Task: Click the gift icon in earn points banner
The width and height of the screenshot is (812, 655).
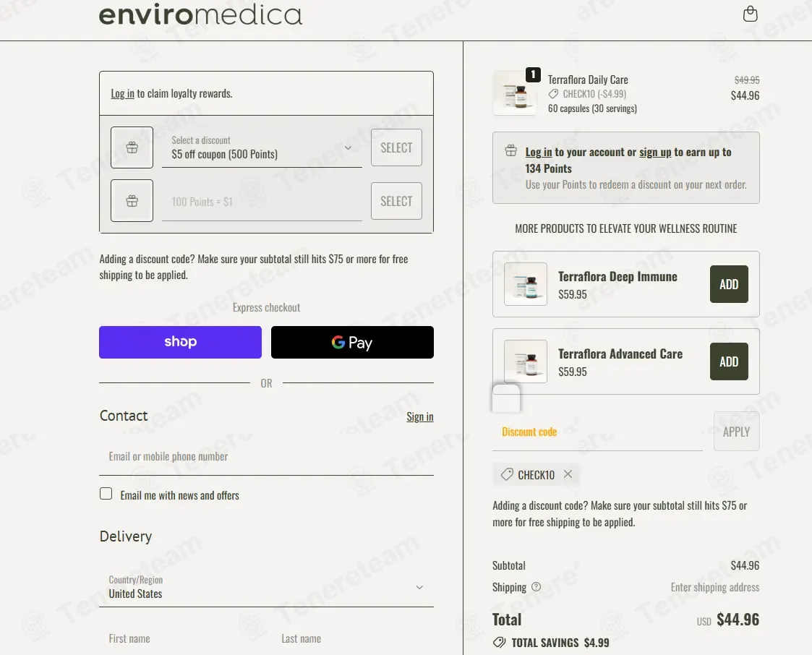Action: point(511,151)
